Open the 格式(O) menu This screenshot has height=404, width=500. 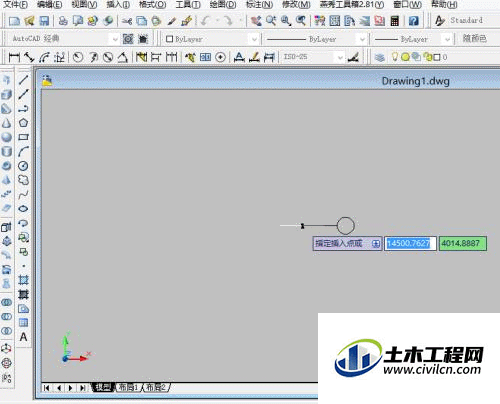pyautogui.click(x=152, y=5)
